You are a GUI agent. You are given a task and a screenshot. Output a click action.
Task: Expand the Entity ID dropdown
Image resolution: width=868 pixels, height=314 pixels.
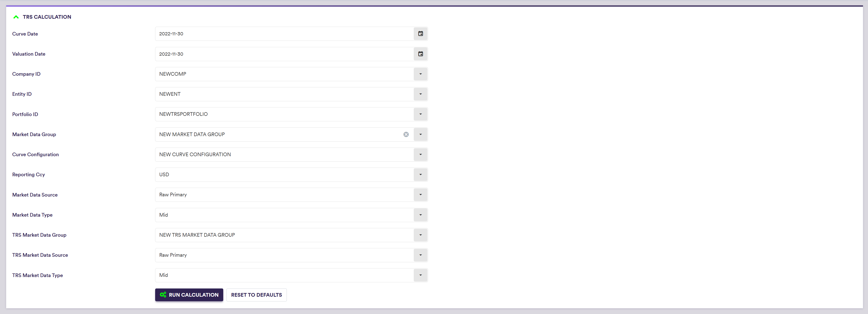420,94
